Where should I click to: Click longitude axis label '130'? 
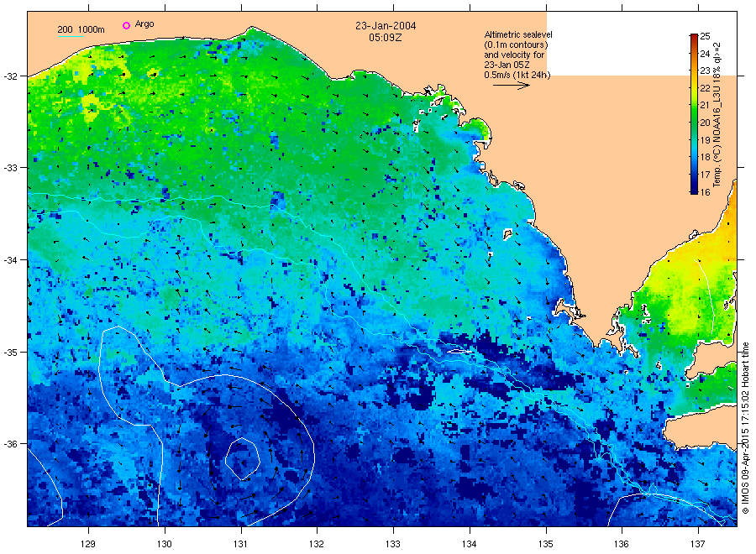[165, 544]
